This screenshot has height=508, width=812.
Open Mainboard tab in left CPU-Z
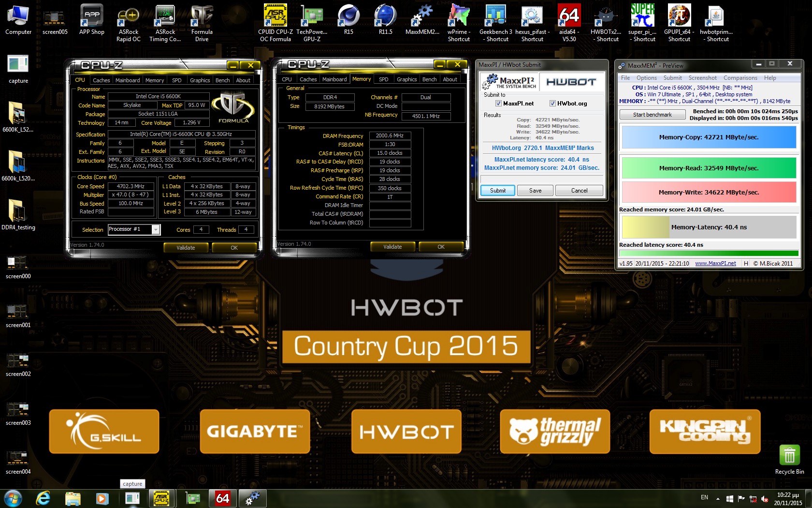(128, 80)
